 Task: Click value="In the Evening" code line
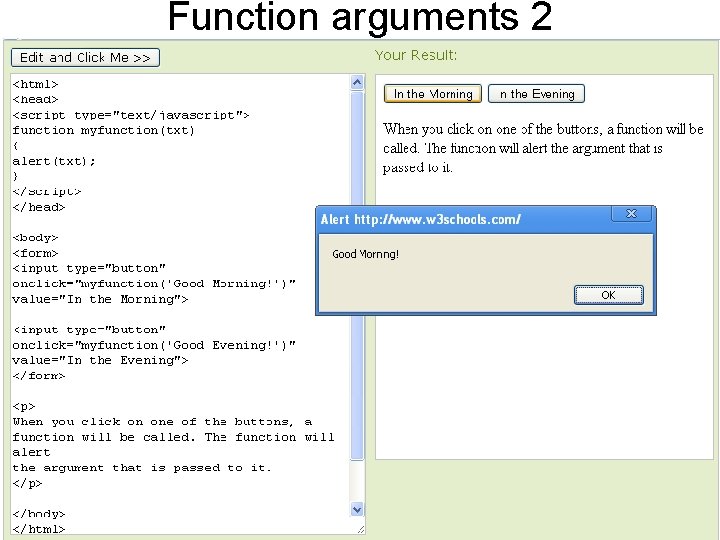coord(100,360)
